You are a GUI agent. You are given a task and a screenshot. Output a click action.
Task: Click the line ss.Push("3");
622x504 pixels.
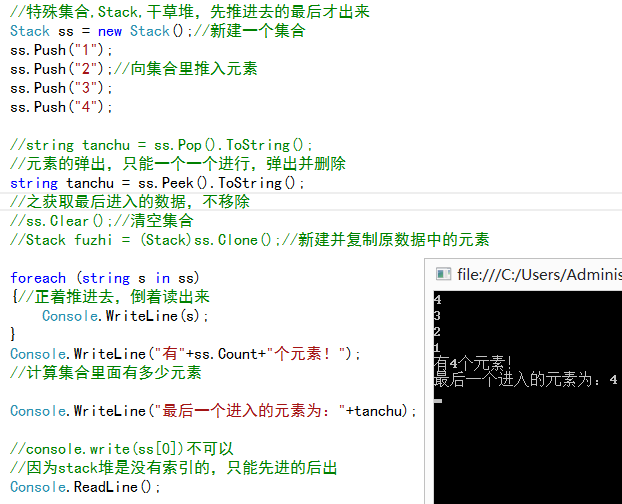61,88
